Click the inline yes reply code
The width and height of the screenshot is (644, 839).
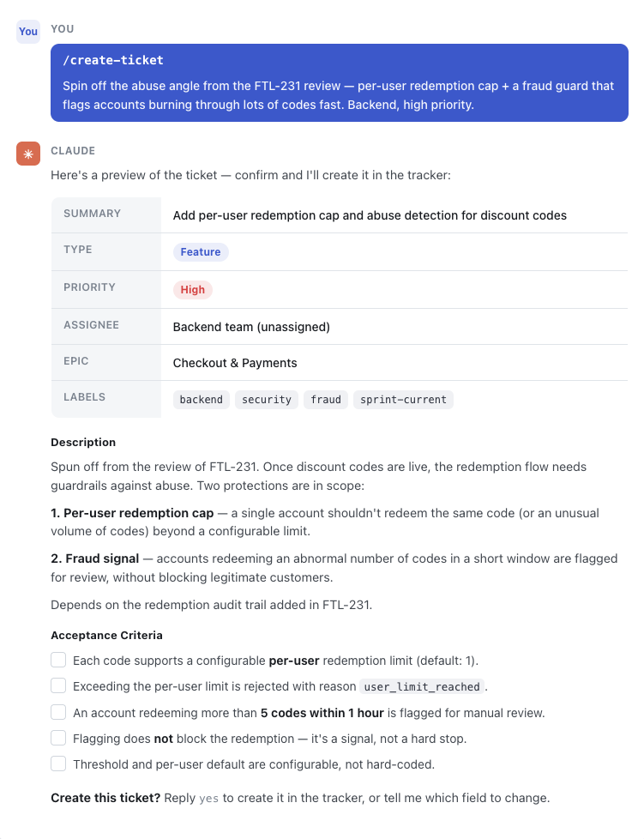pos(208,799)
